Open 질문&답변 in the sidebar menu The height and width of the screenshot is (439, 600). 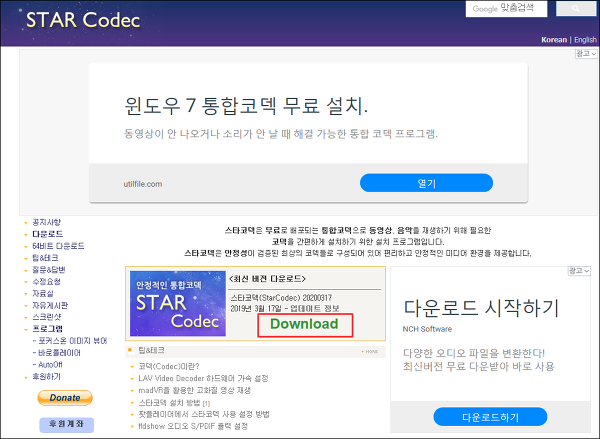[49, 270]
